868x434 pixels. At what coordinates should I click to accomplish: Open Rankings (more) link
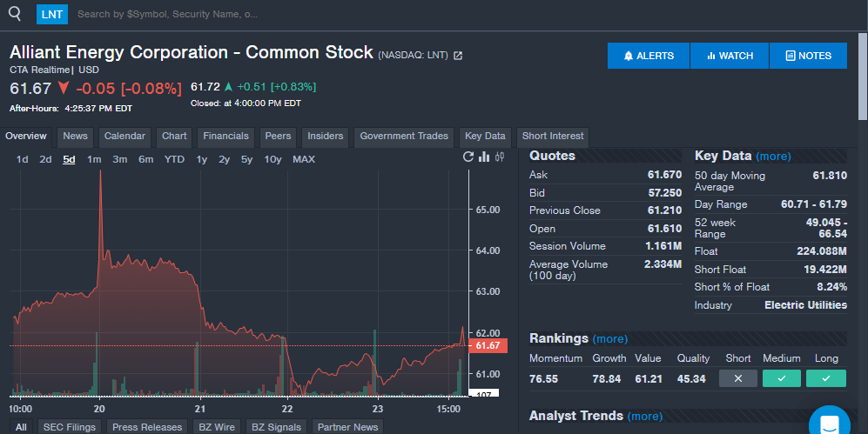[x=609, y=339]
